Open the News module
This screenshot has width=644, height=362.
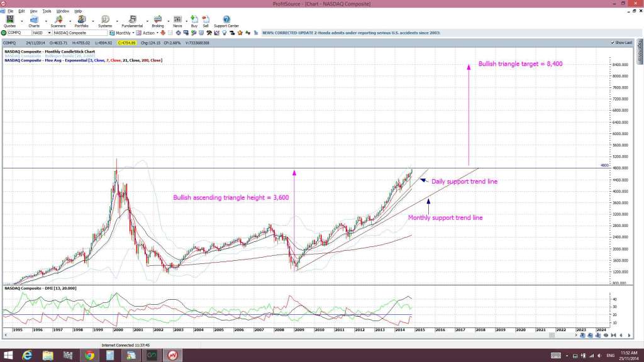(177, 21)
